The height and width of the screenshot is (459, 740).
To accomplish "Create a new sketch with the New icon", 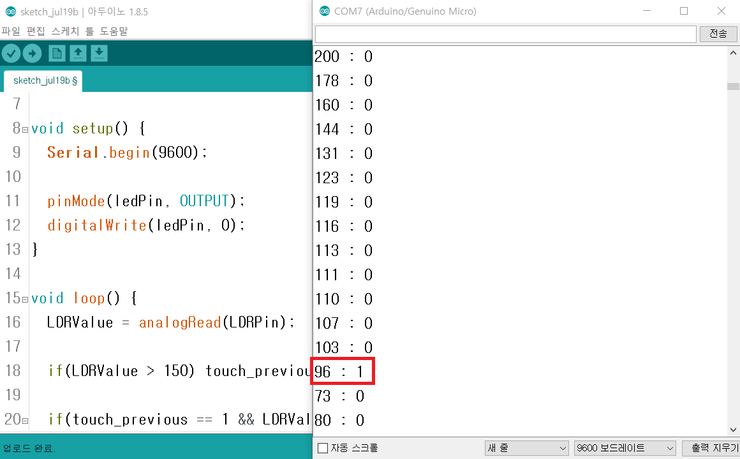I will [57, 53].
